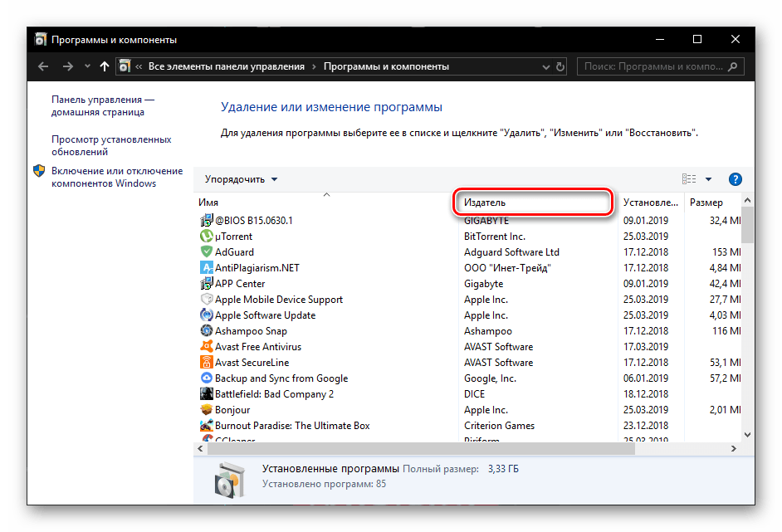Expand the view options dropdown arrow
The height and width of the screenshot is (532, 782).
708,179
